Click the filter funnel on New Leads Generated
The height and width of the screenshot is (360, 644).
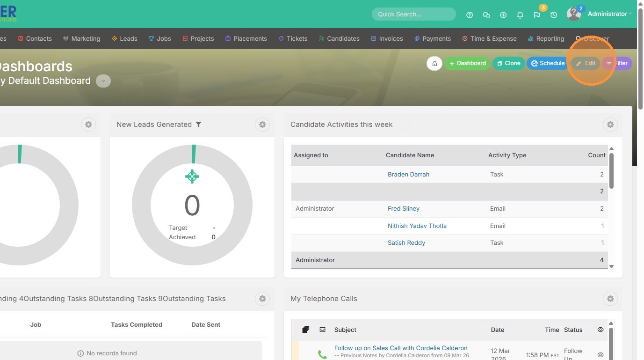coord(199,125)
